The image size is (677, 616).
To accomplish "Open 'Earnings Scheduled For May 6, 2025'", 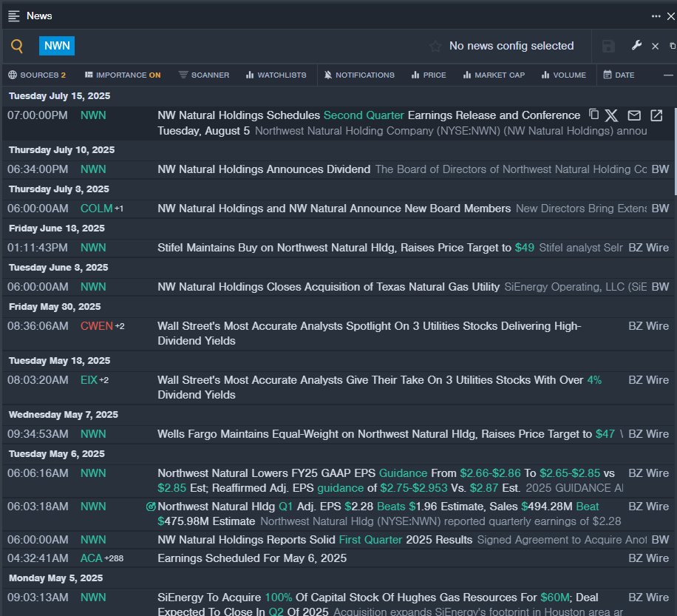I will [x=252, y=558].
